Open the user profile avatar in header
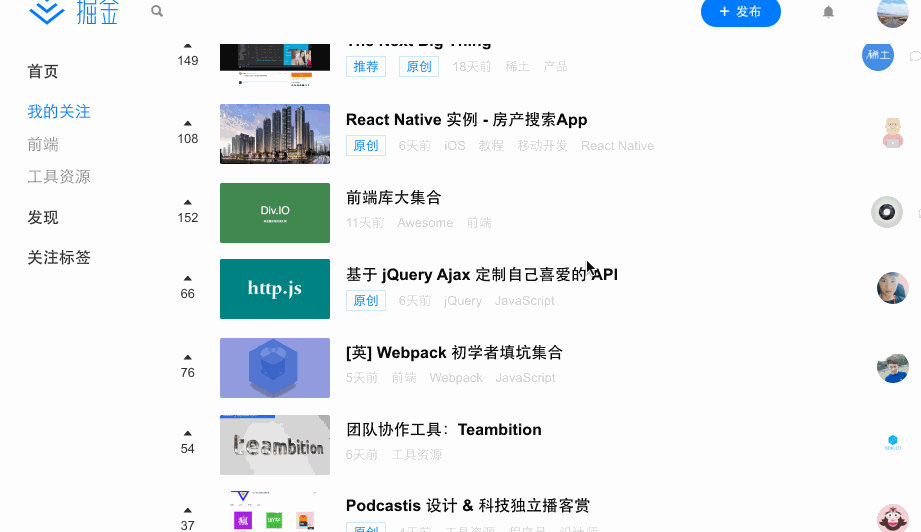This screenshot has width=921, height=532. coord(892,13)
